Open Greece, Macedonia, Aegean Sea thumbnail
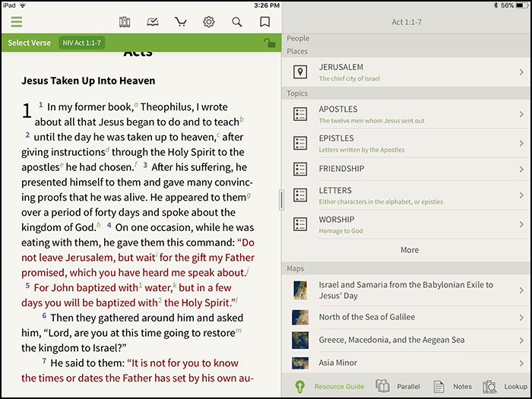This screenshot has height=399, width=532. [300, 340]
